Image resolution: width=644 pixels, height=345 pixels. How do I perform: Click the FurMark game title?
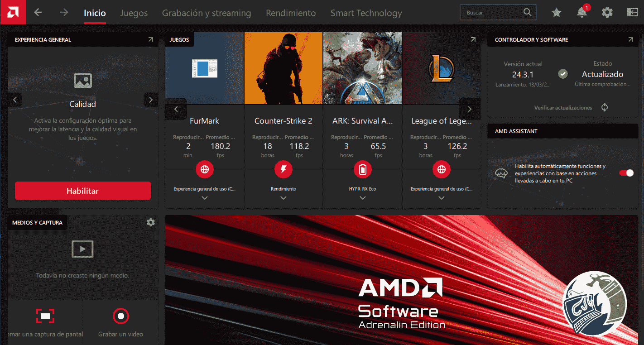pyautogui.click(x=205, y=121)
